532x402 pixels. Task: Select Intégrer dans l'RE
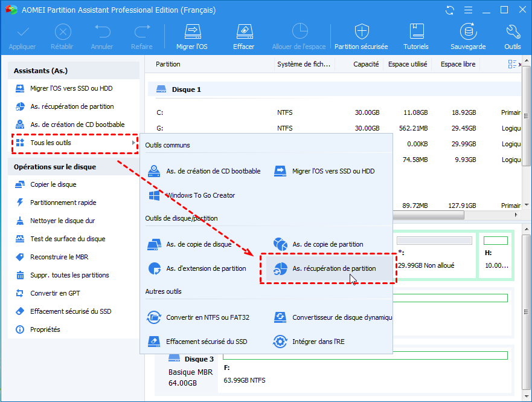point(309,342)
